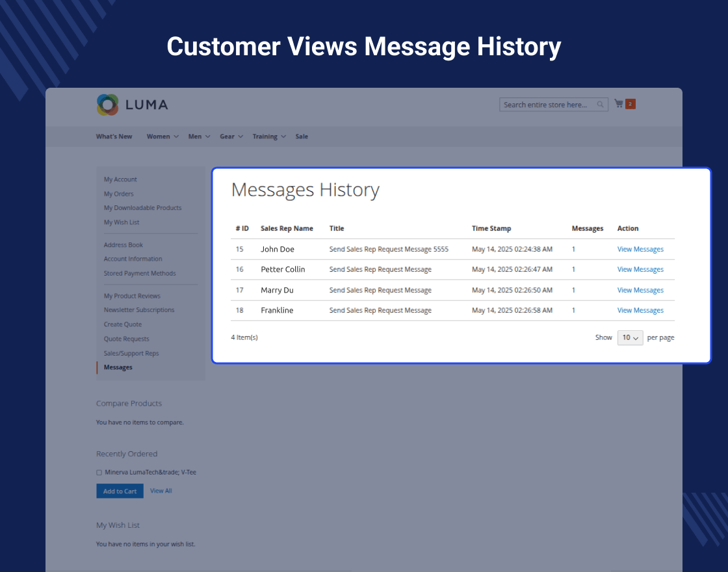Click the Sales Rep Name column header

(287, 228)
